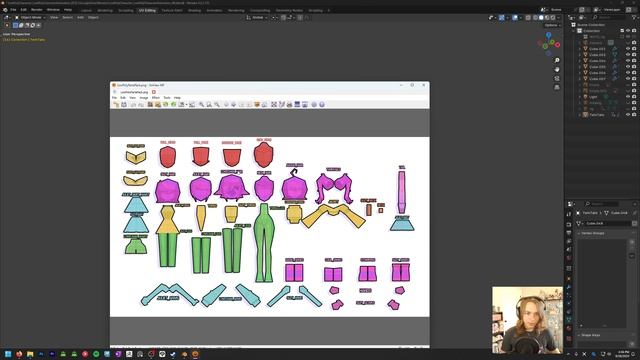The width and height of the screenshot is (640, 360).
Task: Expand TwinTails in Outliner
Action: (580, 115)
